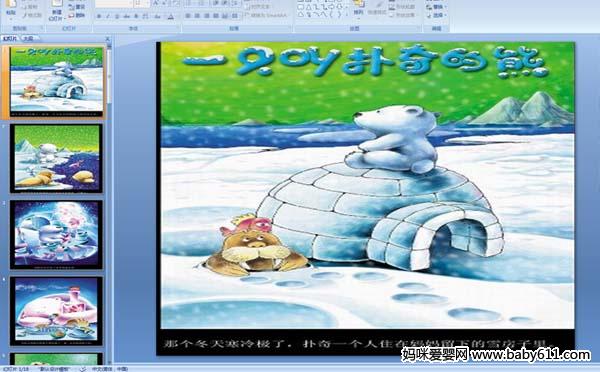Close the slide thumbnail pane
Image resolution: width=600 pixels, height=372 pixels.
click(108, 39)
